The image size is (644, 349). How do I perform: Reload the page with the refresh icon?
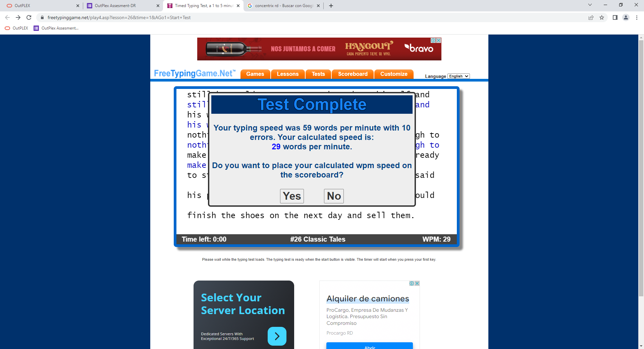(x=29, y=17)
